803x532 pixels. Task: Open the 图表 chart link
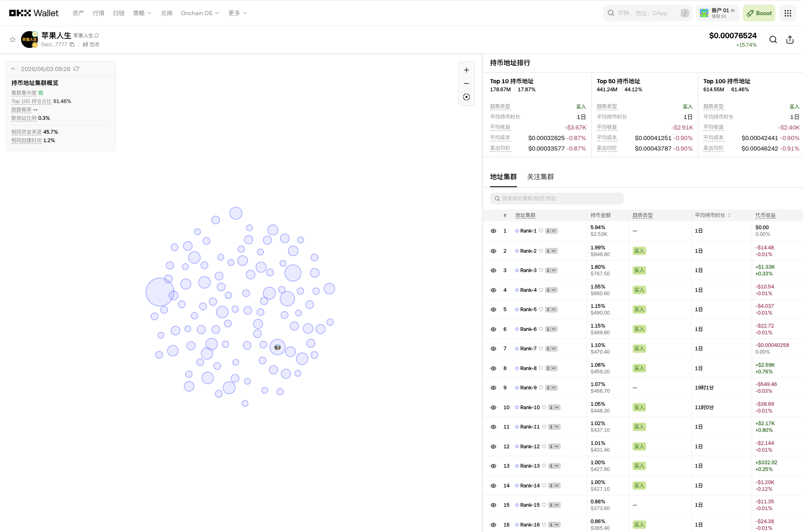pyautogui.click(x=91, y=45)
